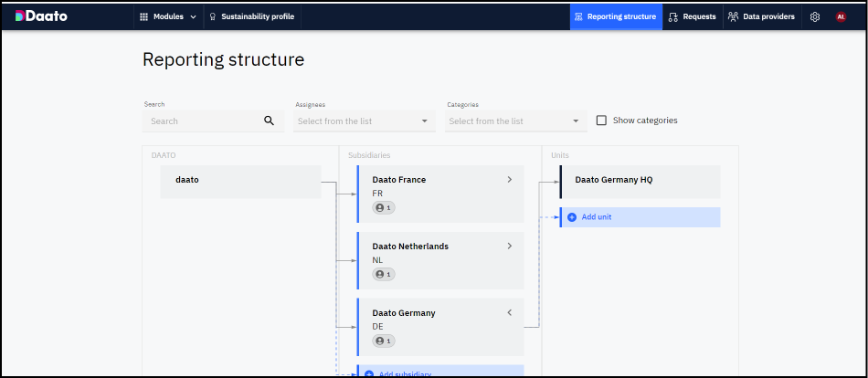Click the Data providers people icon

coord(734,16)
